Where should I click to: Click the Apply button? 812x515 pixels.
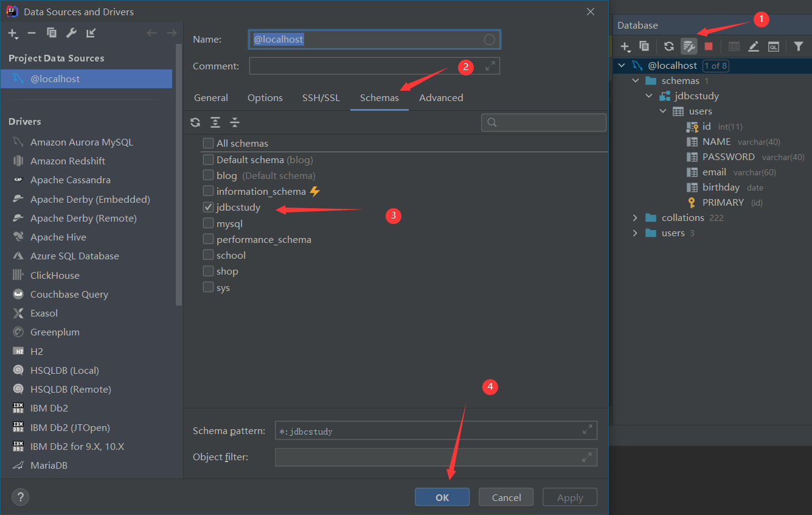(570, 497)
